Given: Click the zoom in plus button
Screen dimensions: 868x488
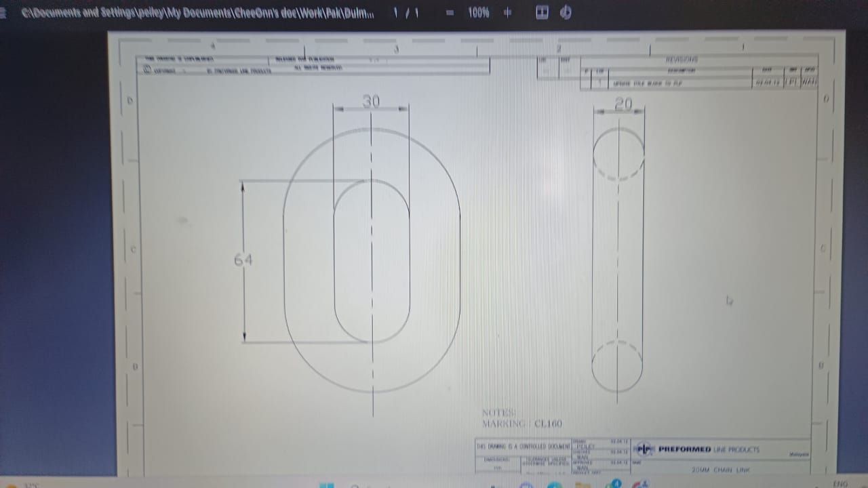Looking at the screenshot, I should click(507, 13).
